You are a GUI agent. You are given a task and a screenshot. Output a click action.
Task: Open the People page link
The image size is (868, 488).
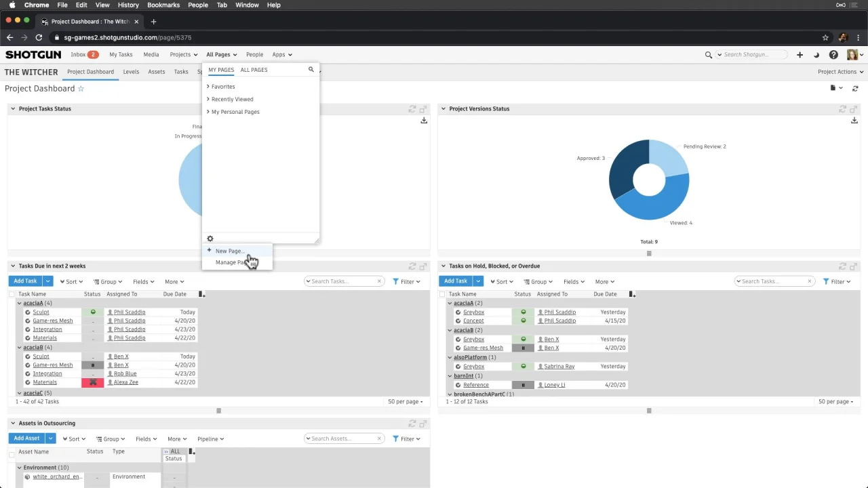[254, 54]
